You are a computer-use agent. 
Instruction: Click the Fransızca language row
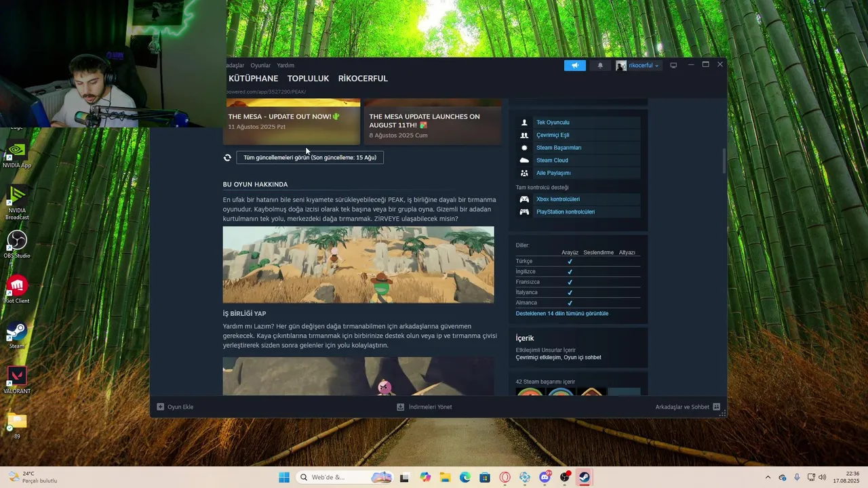click(x=578, y=282)
